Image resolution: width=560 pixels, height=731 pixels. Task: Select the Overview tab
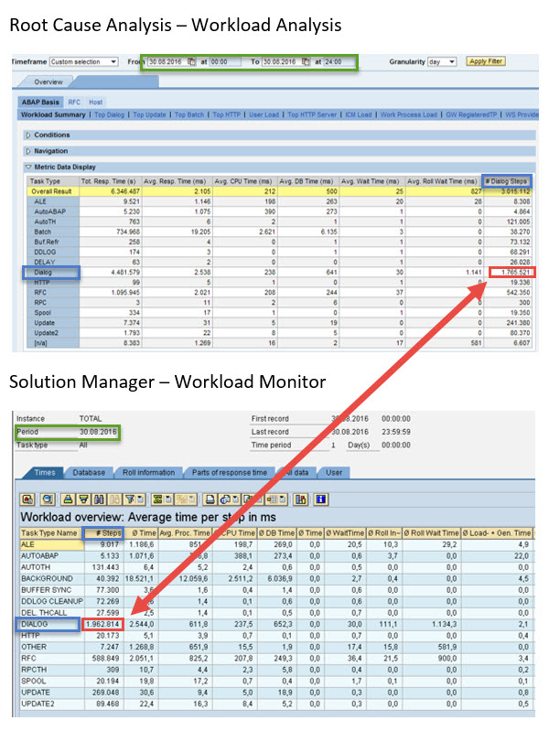48,82
